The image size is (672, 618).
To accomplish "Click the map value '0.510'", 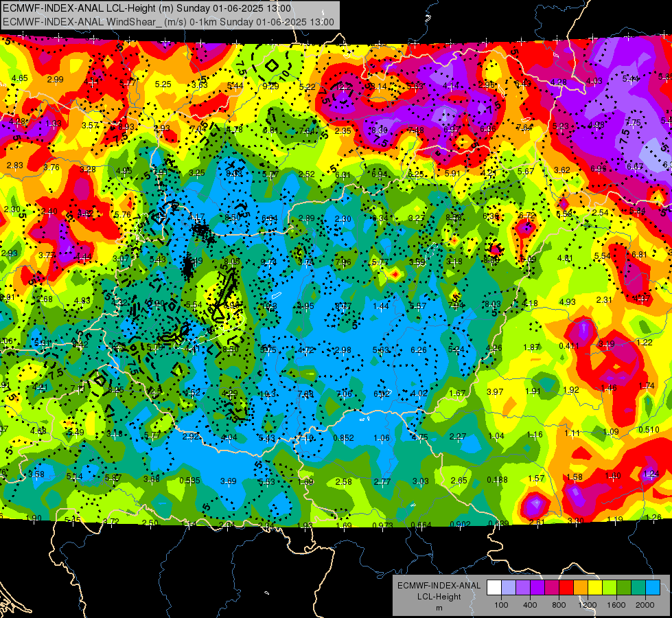I will 649,430.
